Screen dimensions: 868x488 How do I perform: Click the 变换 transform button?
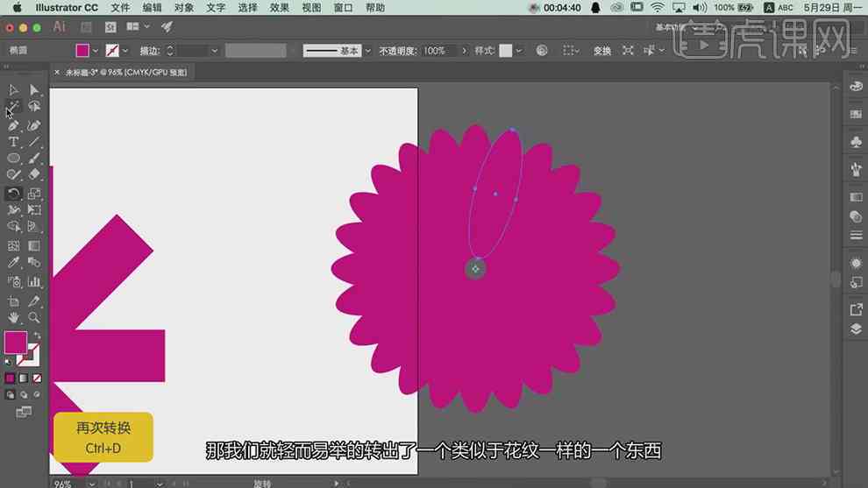[x=601, y=51]
